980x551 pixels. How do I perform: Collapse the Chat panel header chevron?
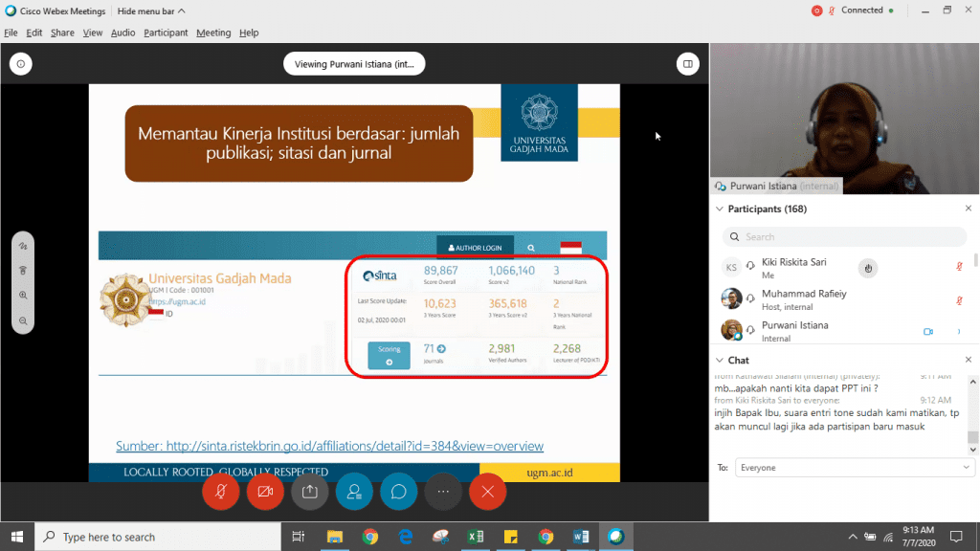click(721, 361)
